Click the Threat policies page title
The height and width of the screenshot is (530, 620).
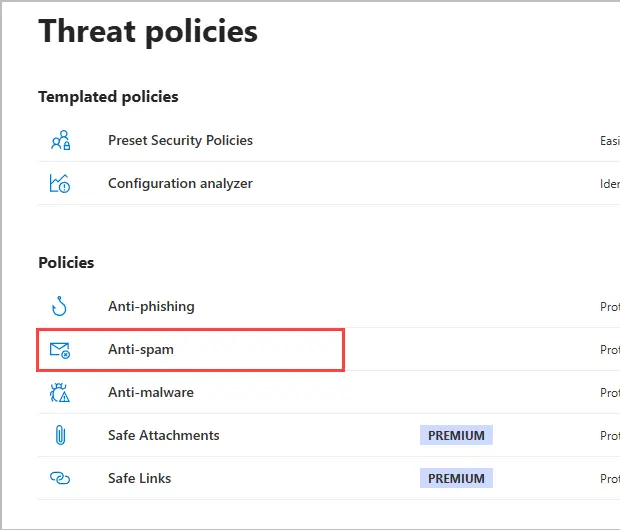[148, 31]
